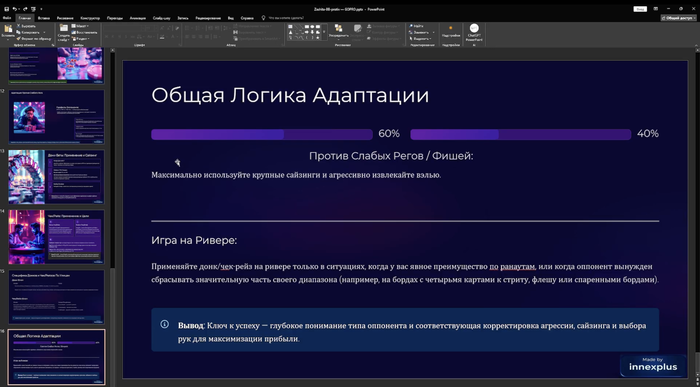Click the Save icon in quick access toolbar
Viewport: 700px width, 387px height.
(6, 9)
